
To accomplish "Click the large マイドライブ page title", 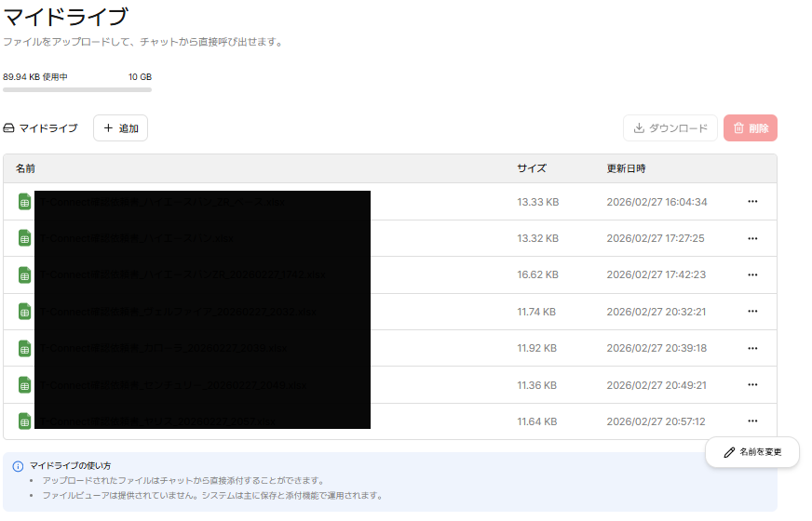I will point(66,17).
